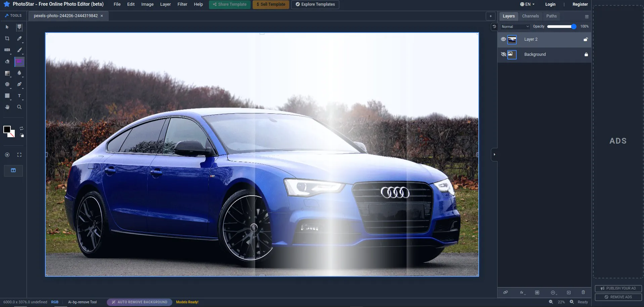Open the fx layer effects dropdown
Viewport: 644px width, 307px height.
522,293
